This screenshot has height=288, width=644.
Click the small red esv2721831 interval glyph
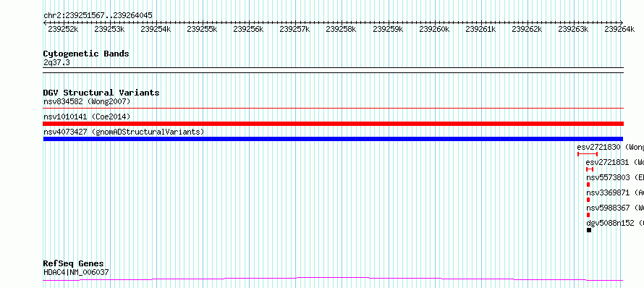click(x=590, y=169)
